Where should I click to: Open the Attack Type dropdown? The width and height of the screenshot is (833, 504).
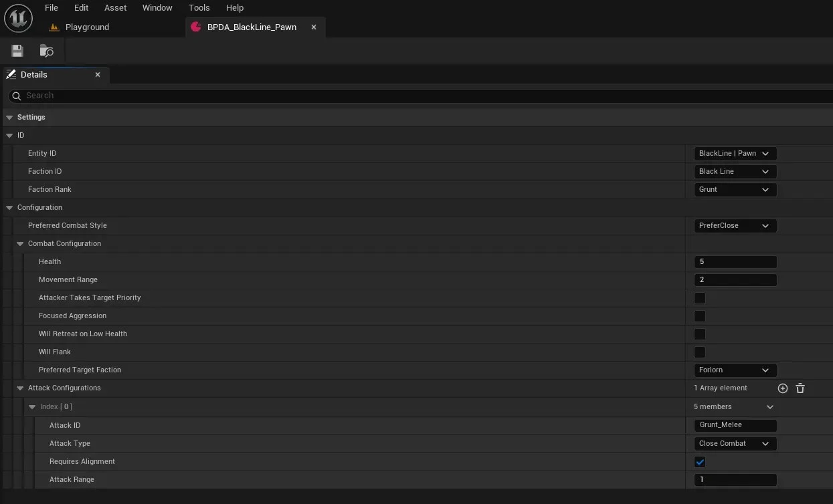735,444
